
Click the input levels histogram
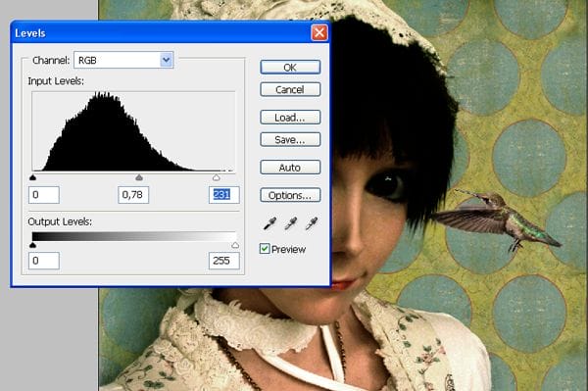tap(134, 131)
